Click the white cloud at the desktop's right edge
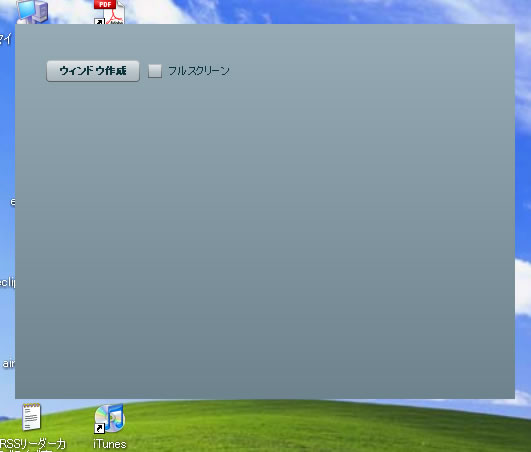Viewport: 531px width, 452px height. click(x=523, y=288)
